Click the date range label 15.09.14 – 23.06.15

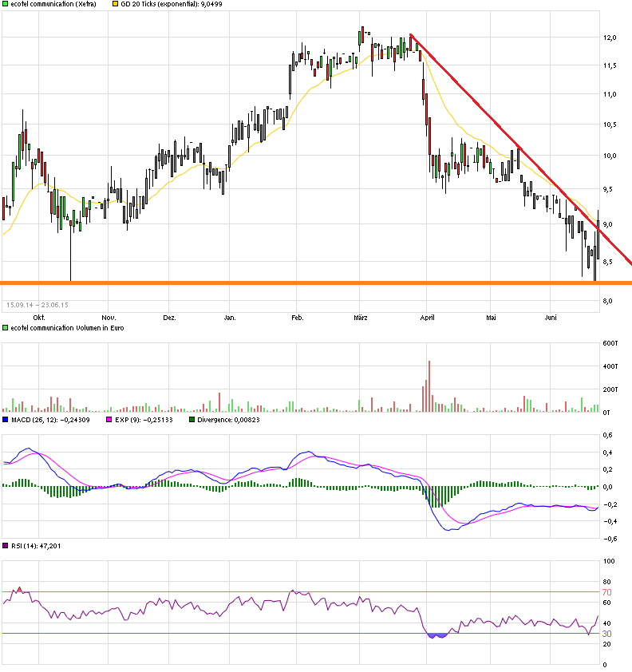[x=38, y=305]
